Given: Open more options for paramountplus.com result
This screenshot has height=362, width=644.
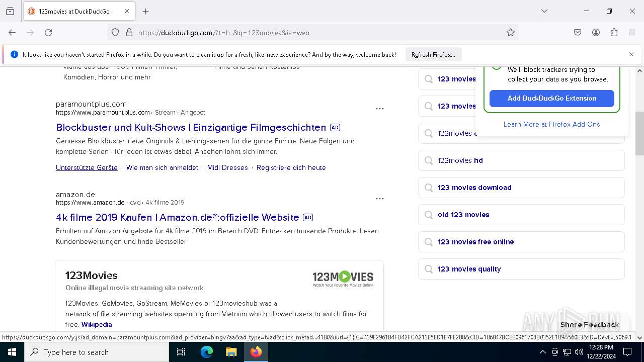Looking at the screenshot, I should pos(380,109).
